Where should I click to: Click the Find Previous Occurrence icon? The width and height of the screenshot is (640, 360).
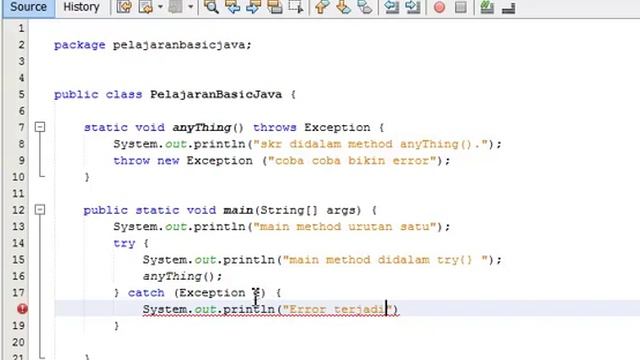pos(232,7)
